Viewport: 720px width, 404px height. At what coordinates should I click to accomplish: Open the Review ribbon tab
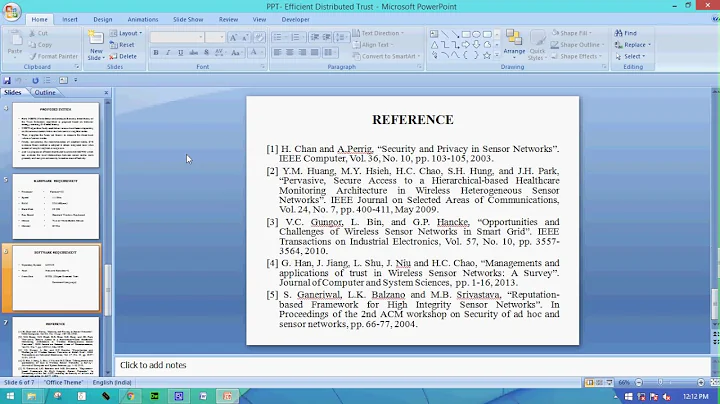pos(228,19)
